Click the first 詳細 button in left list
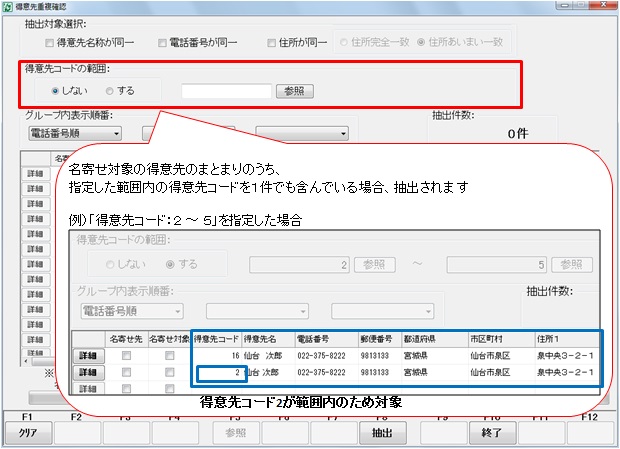The width and height of the screenshot is (620, 449). pos(34,173)
